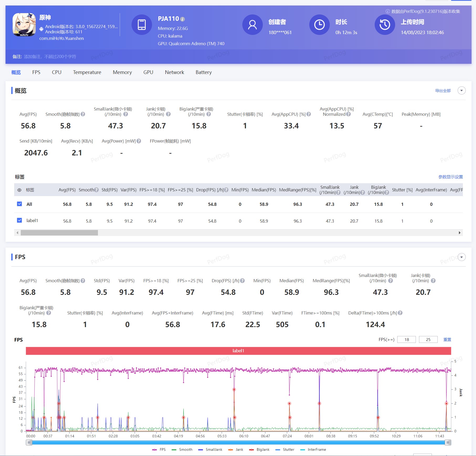Open help for Smooth table column

click(x=96, y=190)
